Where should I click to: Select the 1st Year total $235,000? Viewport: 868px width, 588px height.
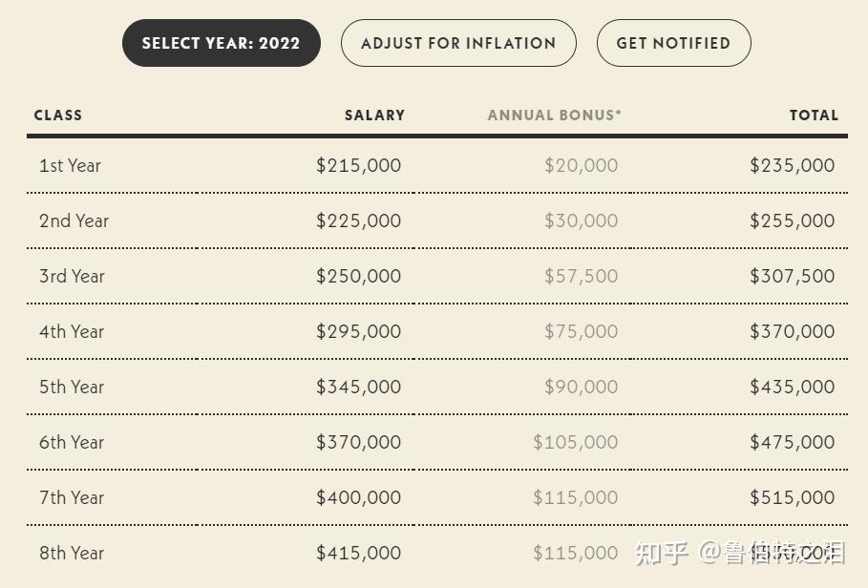[x=792, y=165]
